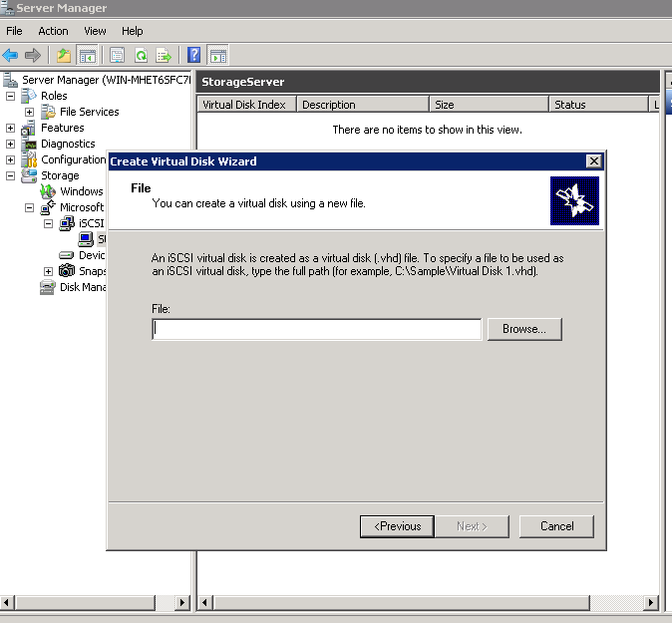672x623 pixels.
Task: Open Help via the question mark icon
Action: 194,56
